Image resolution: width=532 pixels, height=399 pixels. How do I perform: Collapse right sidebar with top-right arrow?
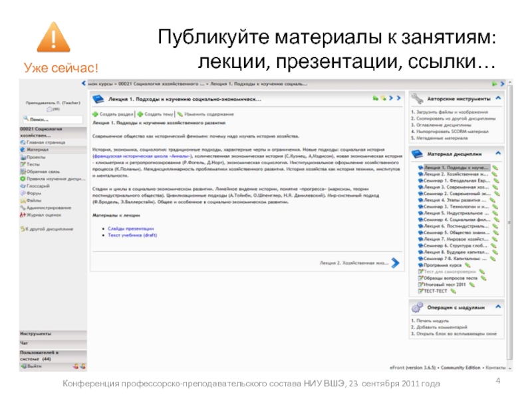(503, 84)
